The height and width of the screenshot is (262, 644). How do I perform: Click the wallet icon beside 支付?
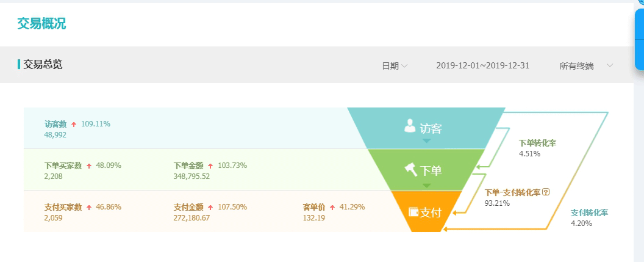pyautogui.click(x=413, y=212)
